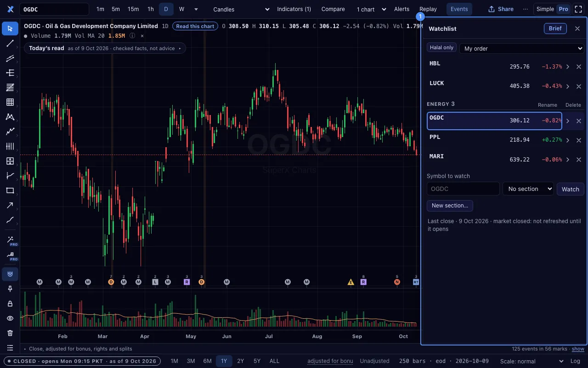
Task: Open the object list icon
Action: click(x=10, y=348)
